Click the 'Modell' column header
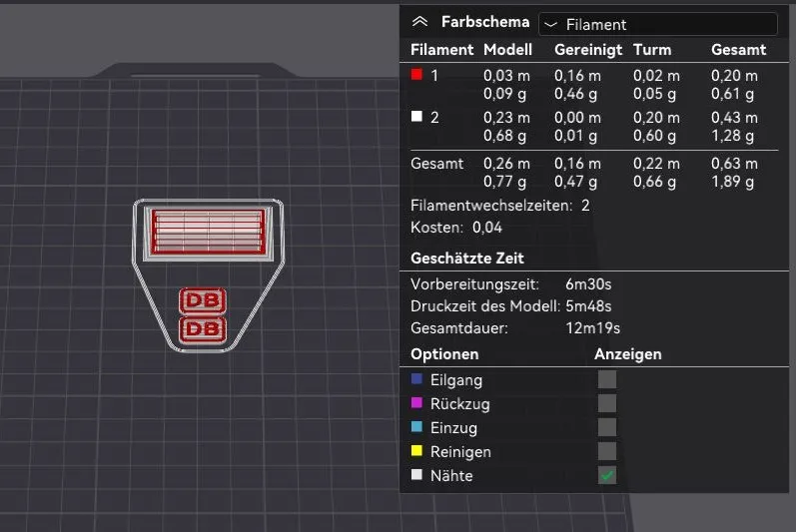Image resolution: width=796 pixels, height=532 pixels. pyautogui.click(x=507, y=50)
